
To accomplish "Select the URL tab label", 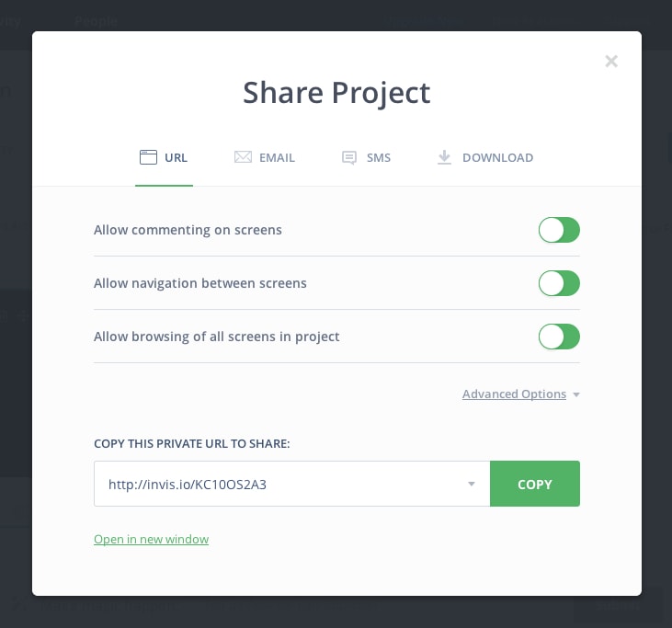I will click(177, 158).
